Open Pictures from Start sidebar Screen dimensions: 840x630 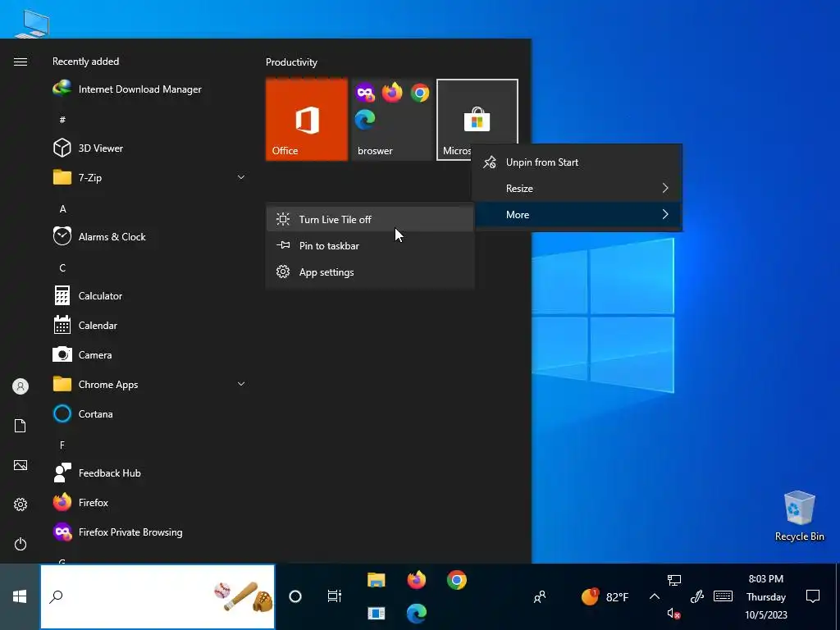click(x=21, y=465)
